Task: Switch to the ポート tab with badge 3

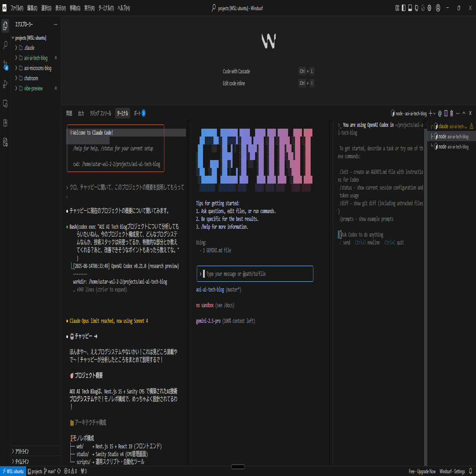Action: click(140, 113)
